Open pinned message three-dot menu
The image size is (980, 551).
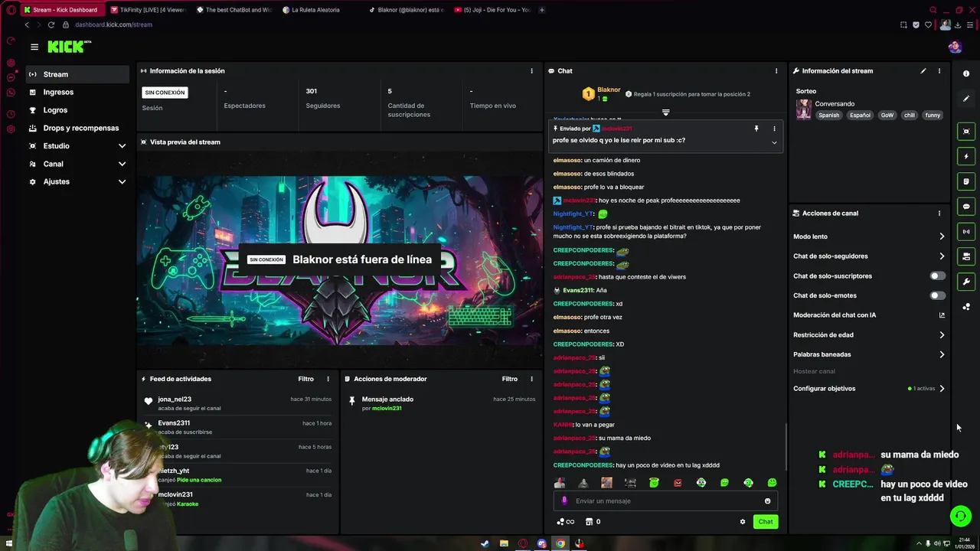tap(774, 129)
